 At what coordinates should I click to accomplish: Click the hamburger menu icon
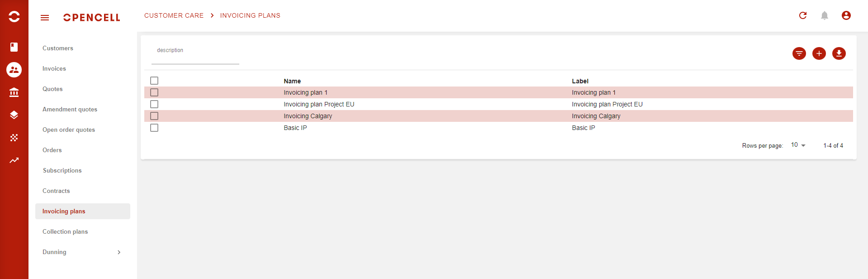[x=45, y=18]
